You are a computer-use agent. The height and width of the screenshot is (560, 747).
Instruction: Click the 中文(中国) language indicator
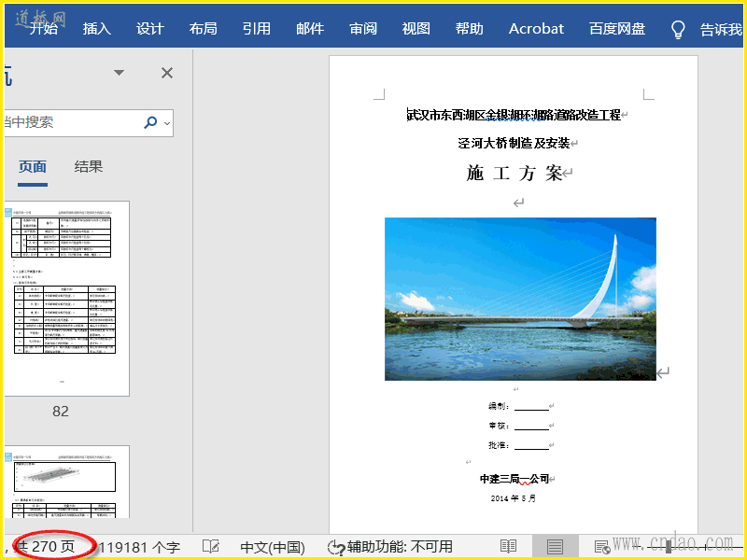(273, 547)
